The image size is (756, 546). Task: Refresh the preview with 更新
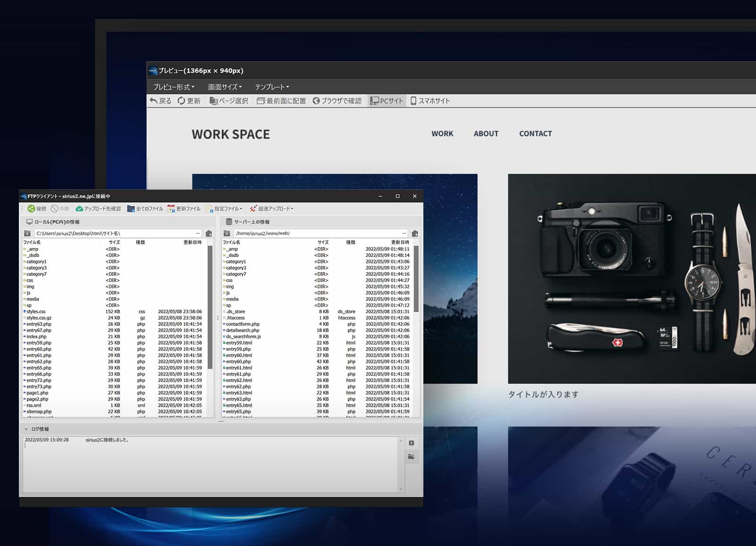click(x=189, y=101)
